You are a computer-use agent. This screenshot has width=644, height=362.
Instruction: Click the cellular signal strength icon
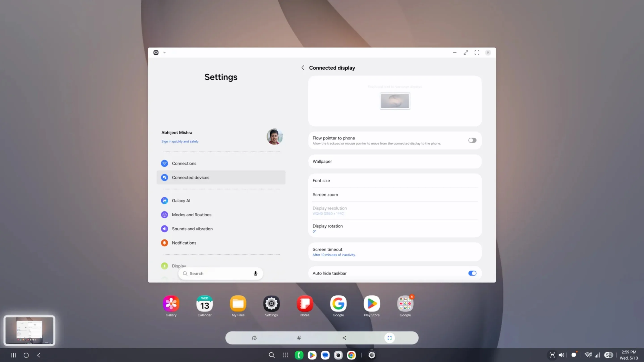click(597, 355)
